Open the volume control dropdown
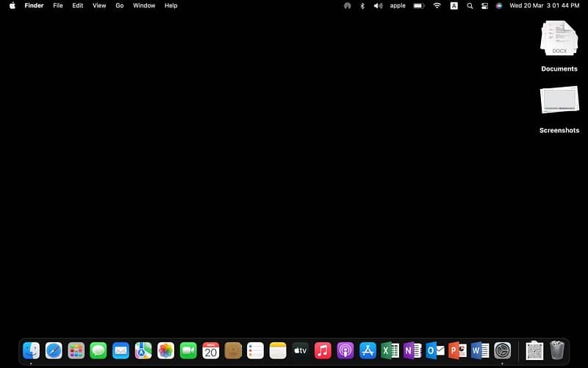Image resolution: width=588 pixels, height=368 pixels. pos(378,6)
